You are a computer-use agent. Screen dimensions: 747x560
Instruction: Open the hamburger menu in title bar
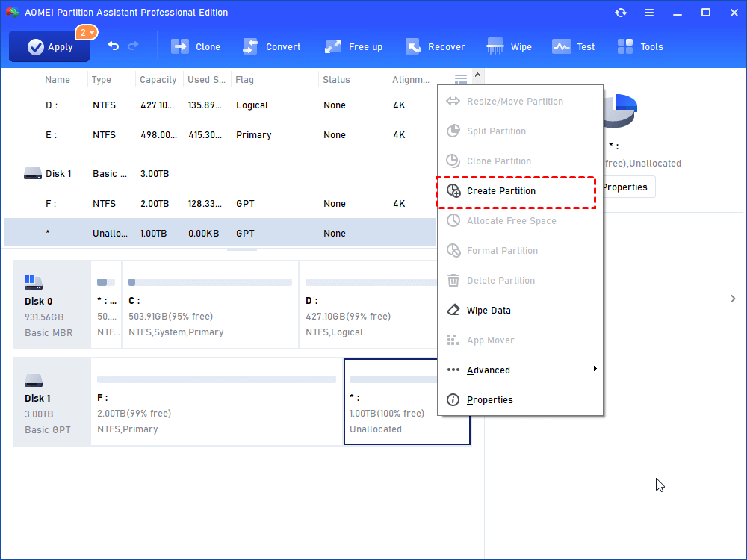tap(649, 13)
